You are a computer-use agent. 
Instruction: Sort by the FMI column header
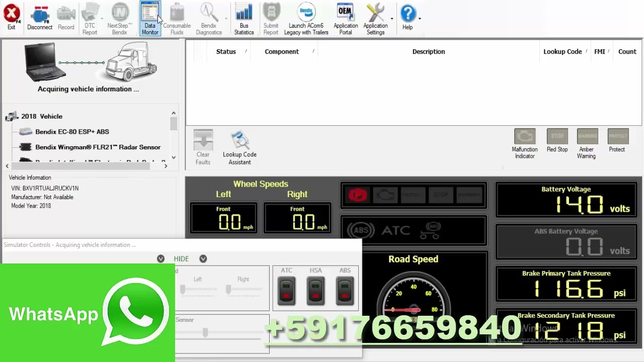coord(601,51)
